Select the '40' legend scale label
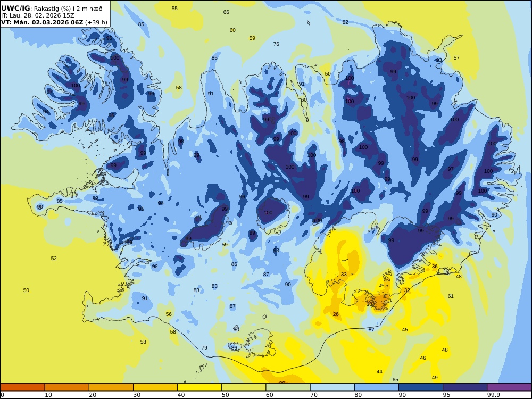Image resolution: width=532 pixels, height=399 pixels. click(181, 395)
